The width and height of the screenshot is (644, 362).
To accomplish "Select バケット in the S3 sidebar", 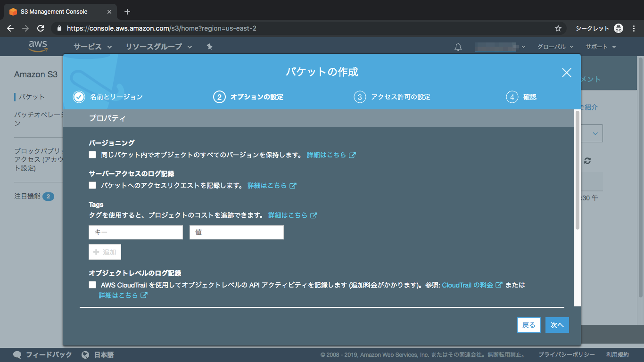I will pos(32,97).
